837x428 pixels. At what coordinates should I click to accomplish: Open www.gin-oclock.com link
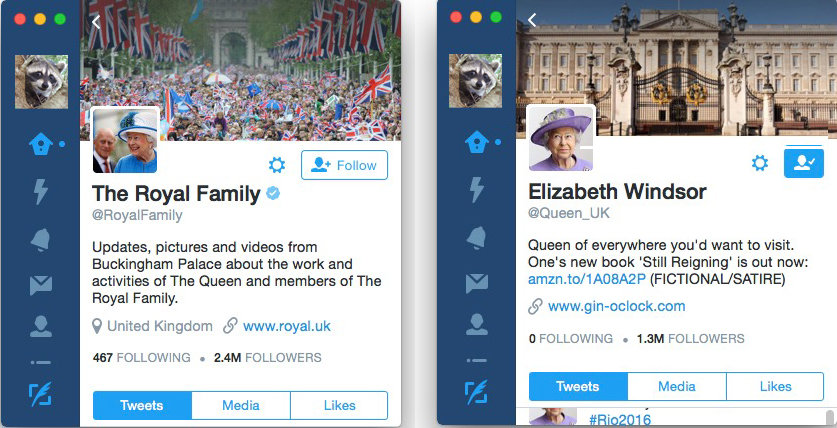(x=617, y=306)
